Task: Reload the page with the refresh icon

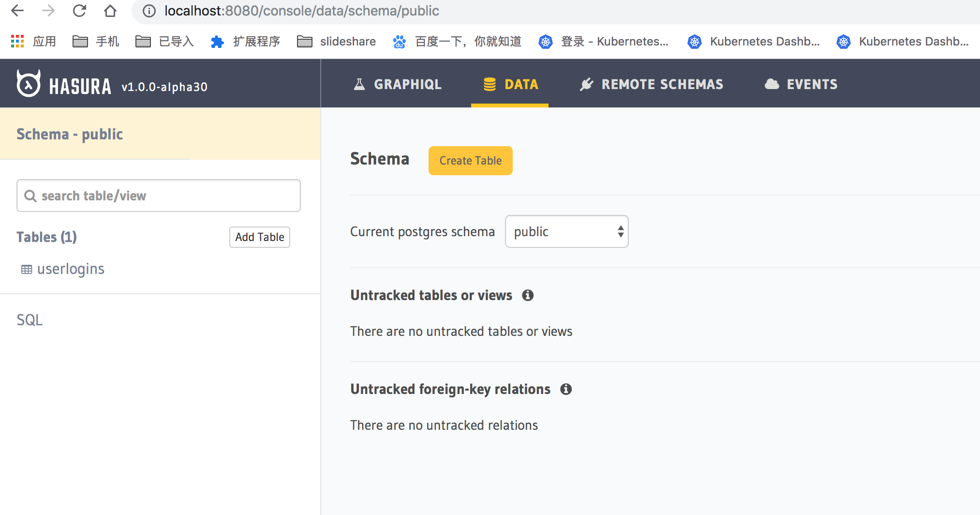Action: point(79,11)
